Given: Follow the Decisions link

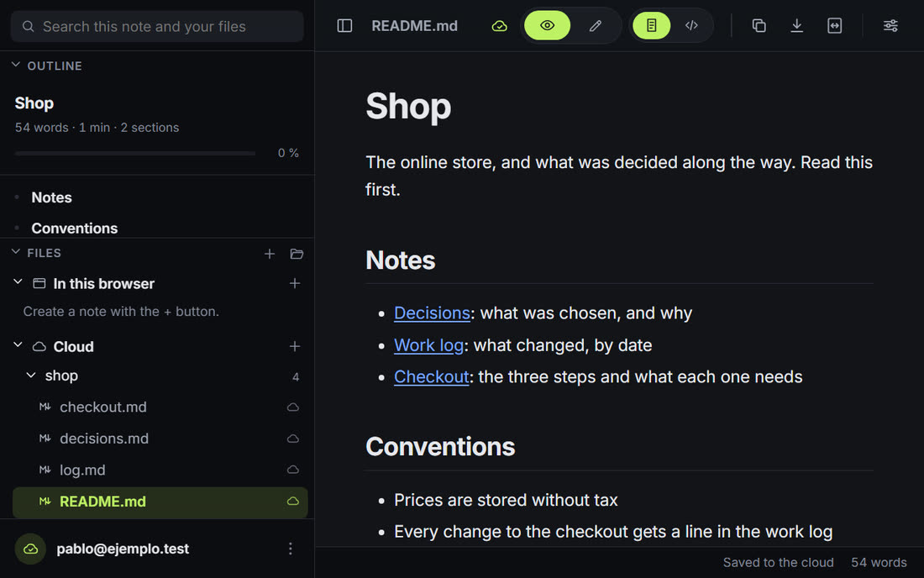Looking at the screenshot, I should (x=432, y=313).
